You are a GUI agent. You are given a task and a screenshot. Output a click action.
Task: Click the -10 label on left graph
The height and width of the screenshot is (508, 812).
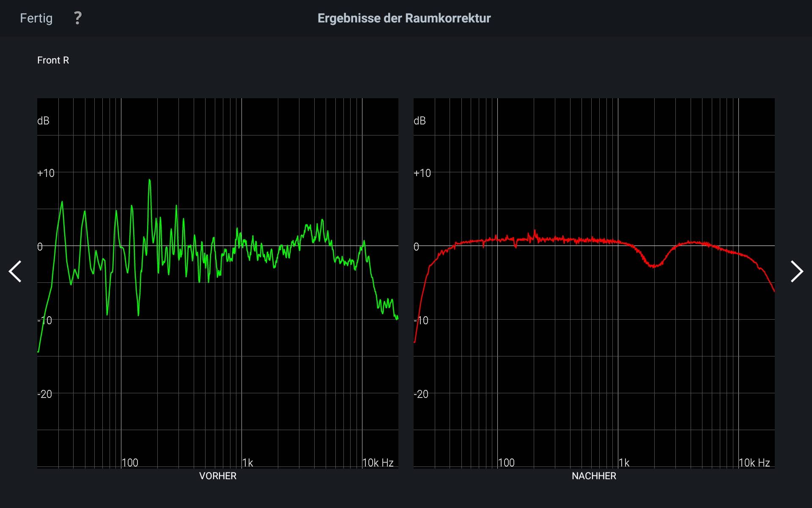[45, 320]
